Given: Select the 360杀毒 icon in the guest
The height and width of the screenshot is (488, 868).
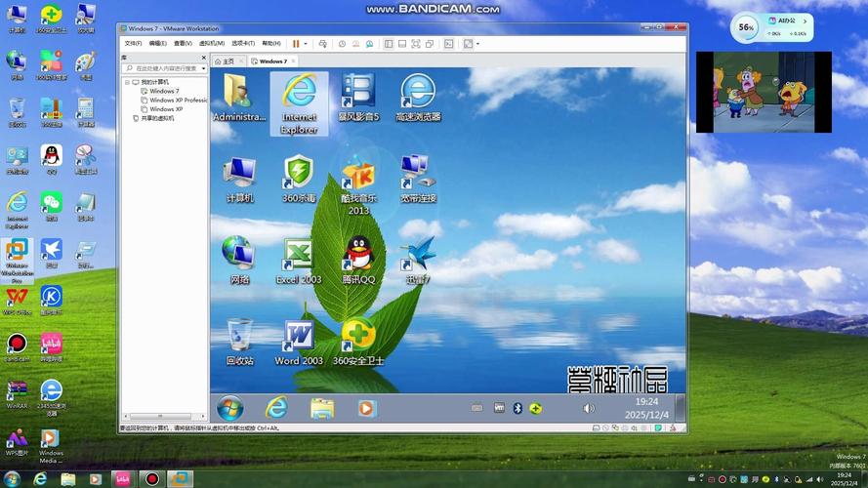Looking at the screenshot, I should click(x=299, y=179).
